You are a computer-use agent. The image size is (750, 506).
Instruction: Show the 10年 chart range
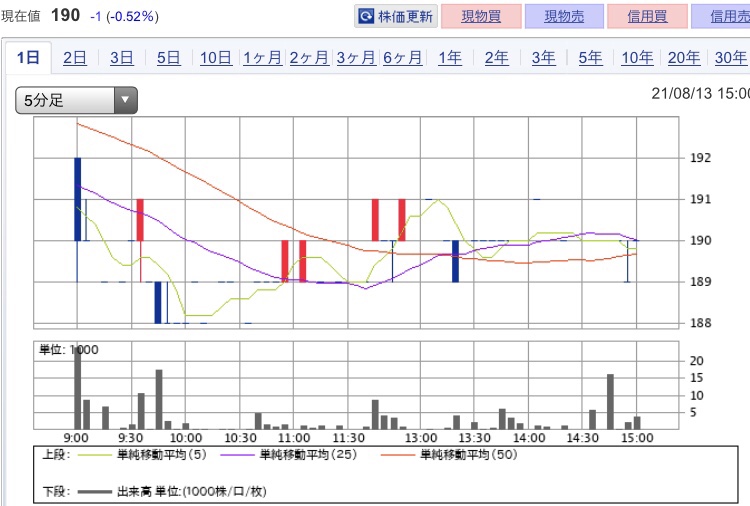[x=637, y=58]
